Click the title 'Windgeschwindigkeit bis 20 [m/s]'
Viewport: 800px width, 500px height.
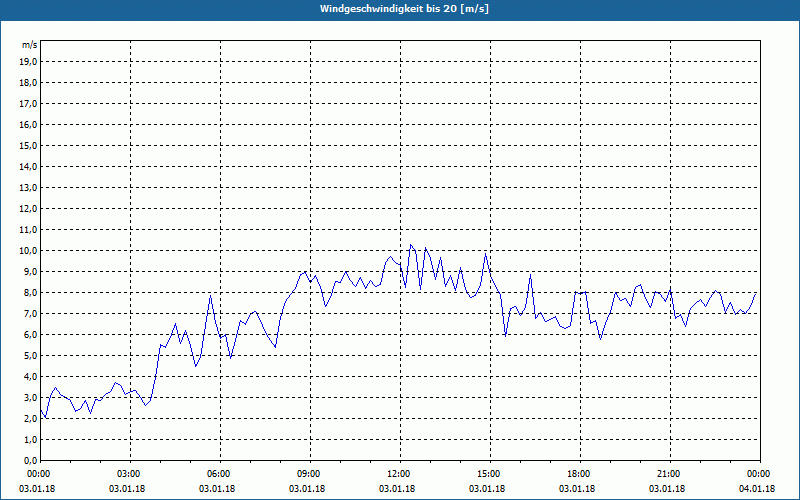click(404, 9)
